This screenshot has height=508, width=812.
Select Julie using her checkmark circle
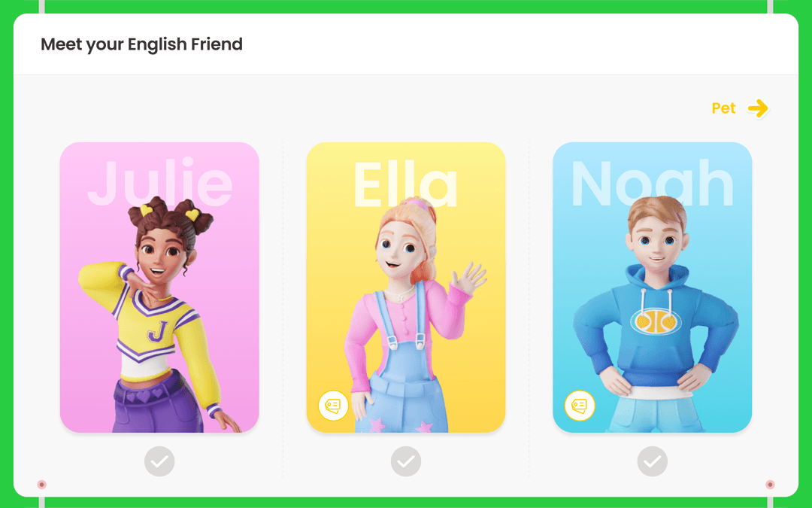[x=159, y=461]
